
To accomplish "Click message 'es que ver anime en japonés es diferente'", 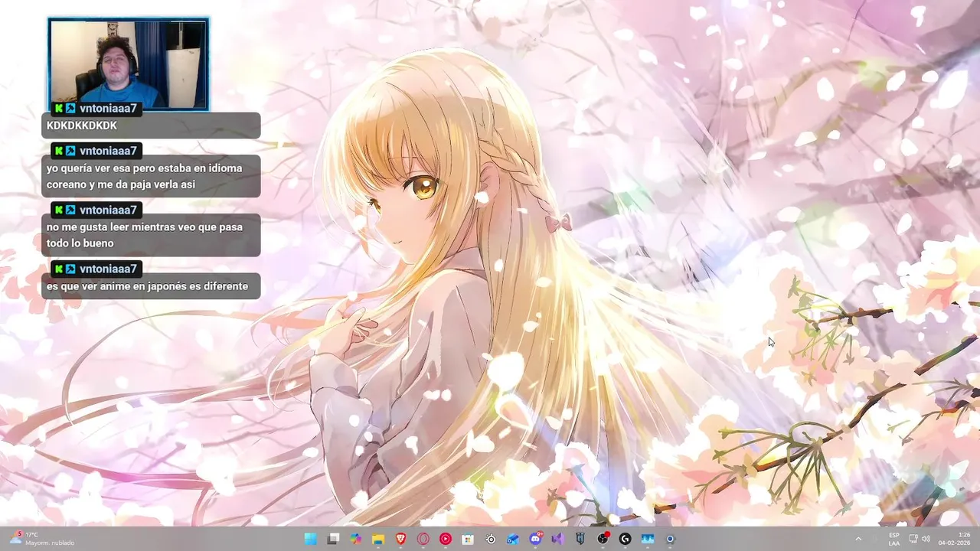I will coord(151,286).
